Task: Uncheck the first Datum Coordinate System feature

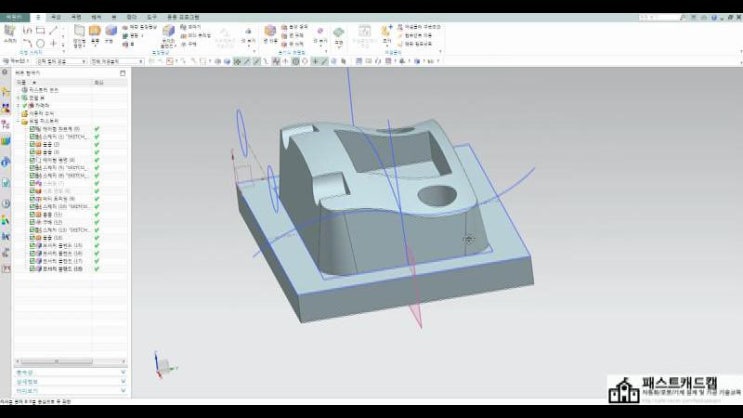Action: pos(34,130)
